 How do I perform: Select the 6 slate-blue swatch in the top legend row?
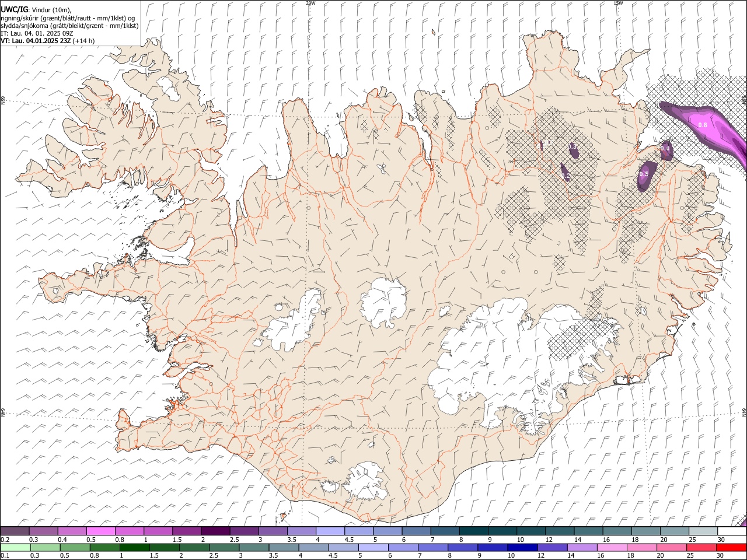[x=416, y=531]
